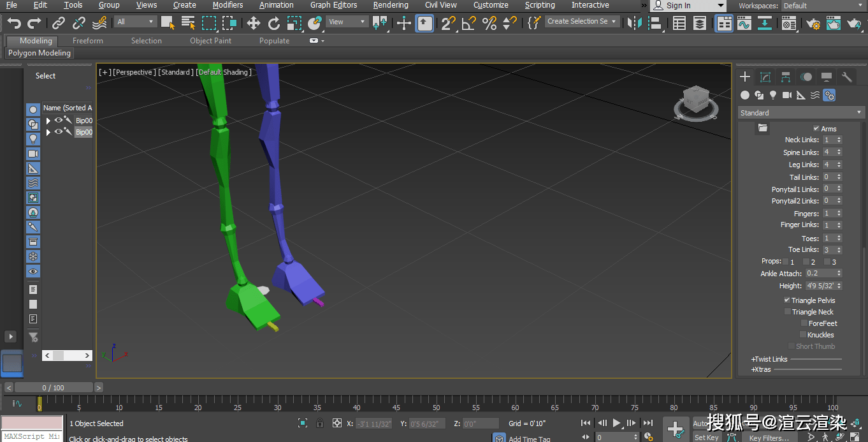Uncheck the Triangle Pelvis checkbox
This screenshot has height=442, width=868.
788,300
